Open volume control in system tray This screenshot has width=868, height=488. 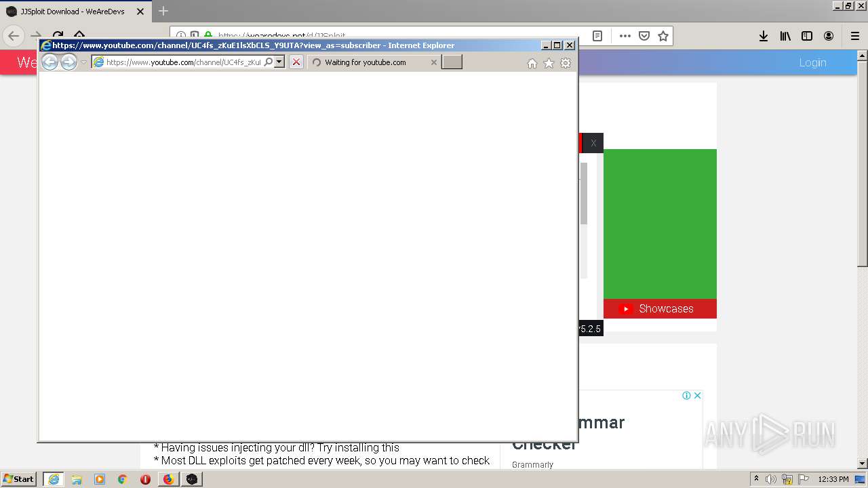[x=771, y=479]
